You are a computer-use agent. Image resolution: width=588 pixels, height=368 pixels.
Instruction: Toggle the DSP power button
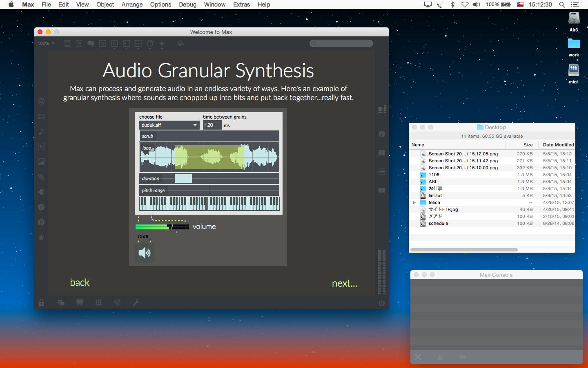tap(381, 303)
